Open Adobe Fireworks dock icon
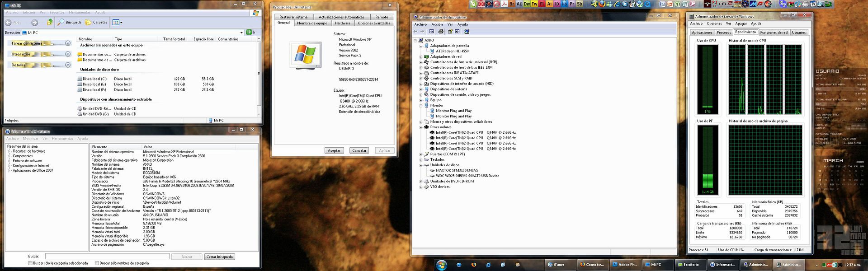Screen dimensions: 868x271 click(x=534, y=4)
